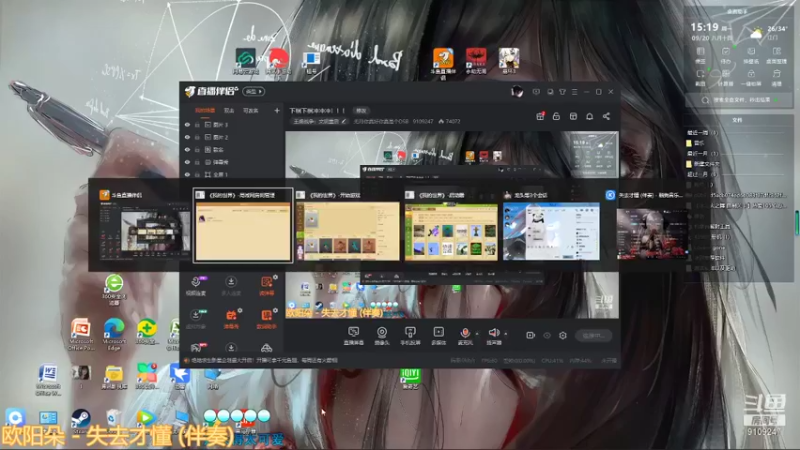The width and height of the screenshot is (800, 450).
Task: Toggle visibility of the 全屏 1 source
Action: point(187,174)
